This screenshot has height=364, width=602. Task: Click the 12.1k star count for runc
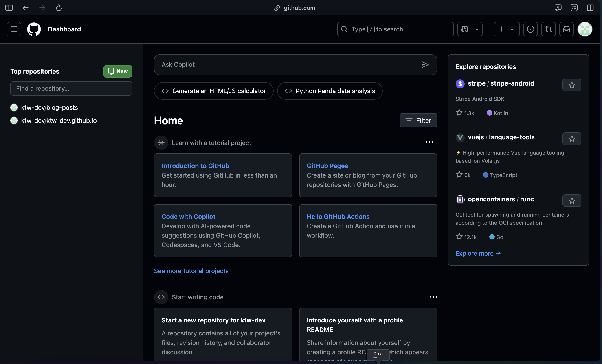466,237
